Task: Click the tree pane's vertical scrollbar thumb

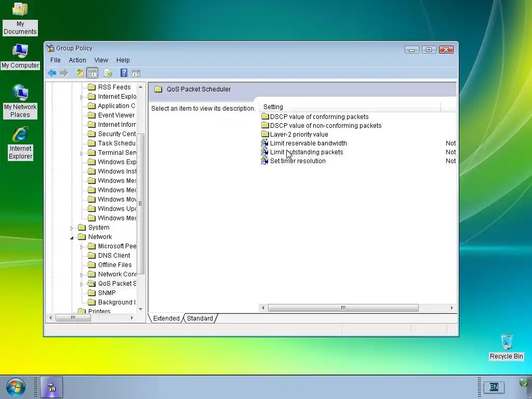Action: (140, 204)
